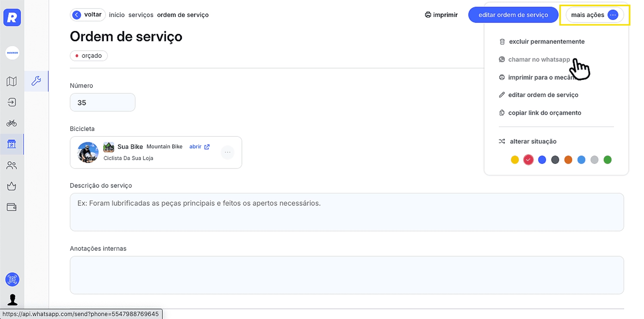Click the QR code icon in the sidebar
The image size is (644, 319).
click(12, 279)
